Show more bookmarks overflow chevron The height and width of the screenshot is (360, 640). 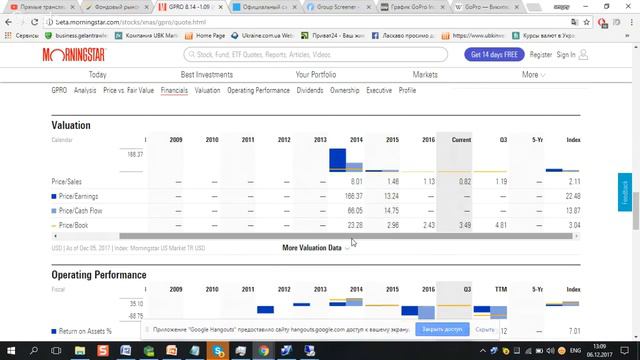click(x=627, y=36)
